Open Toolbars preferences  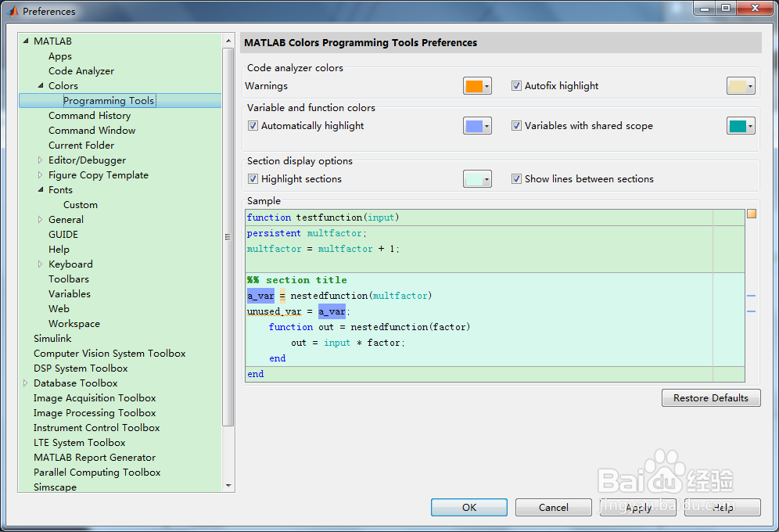coord(69,279)
